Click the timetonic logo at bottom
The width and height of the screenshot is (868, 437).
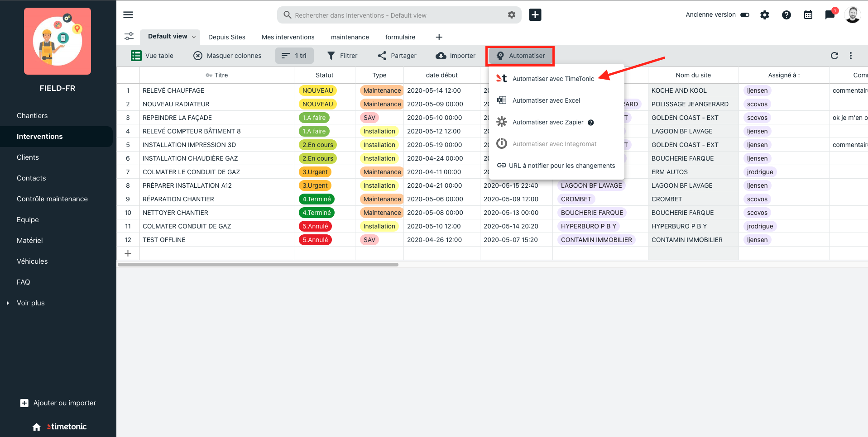coord(67,427)
